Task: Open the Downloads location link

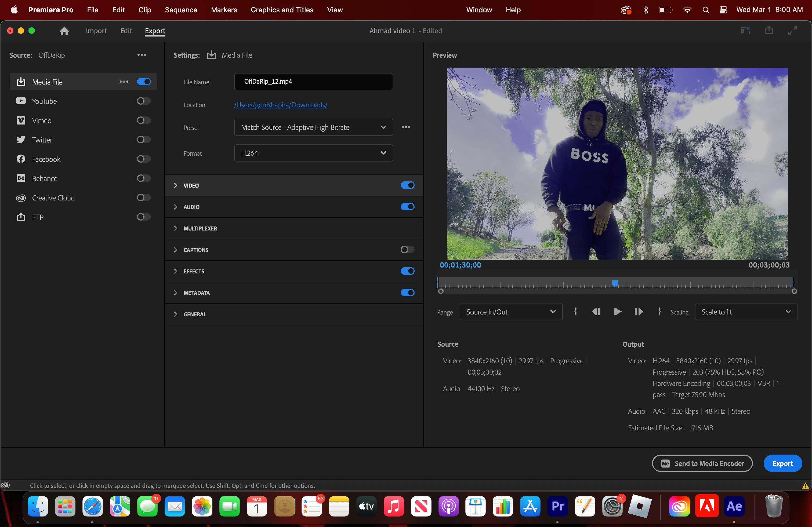Action: pyautogui.click(x=281, y=105)
